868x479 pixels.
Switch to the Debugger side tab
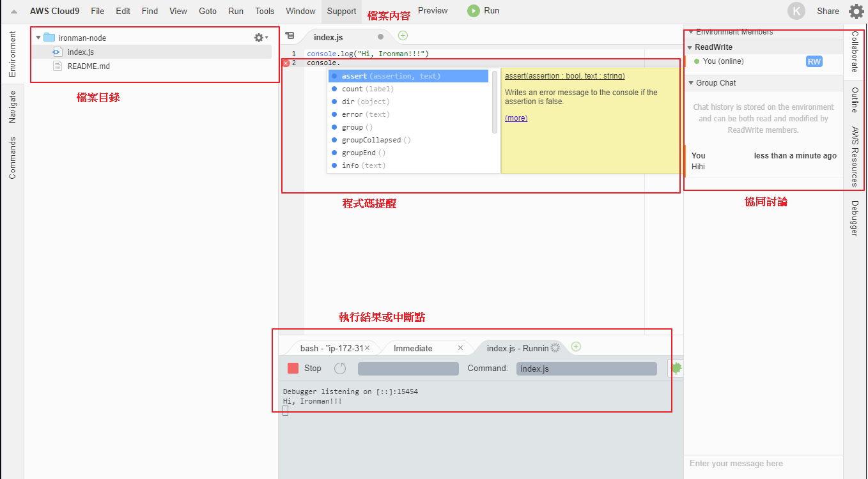point(855,218)
